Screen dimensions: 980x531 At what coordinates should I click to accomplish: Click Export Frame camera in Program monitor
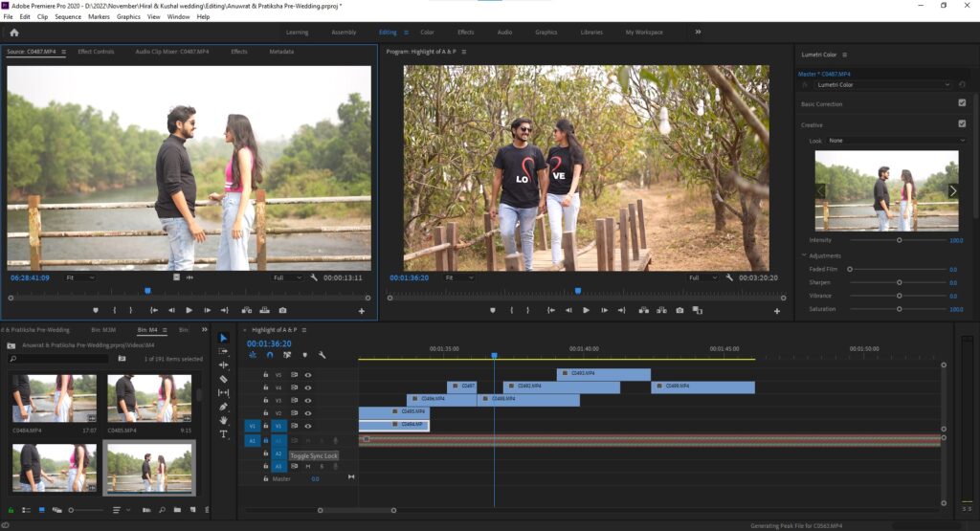679,310
